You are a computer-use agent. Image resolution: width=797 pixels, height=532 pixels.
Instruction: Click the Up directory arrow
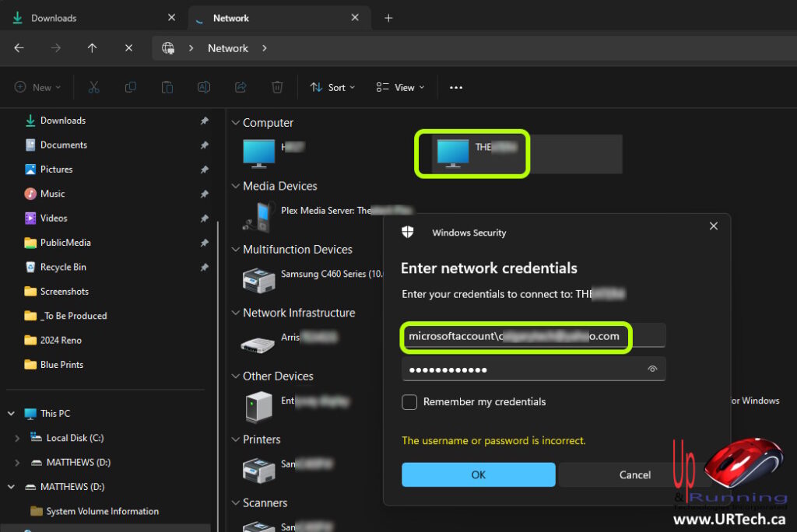92,48
